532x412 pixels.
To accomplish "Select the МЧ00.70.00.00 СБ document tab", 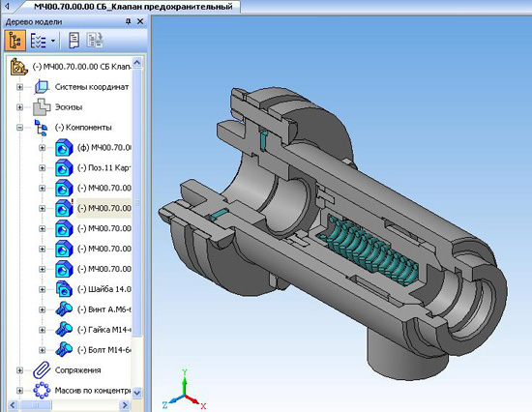I will click(133, 7).
